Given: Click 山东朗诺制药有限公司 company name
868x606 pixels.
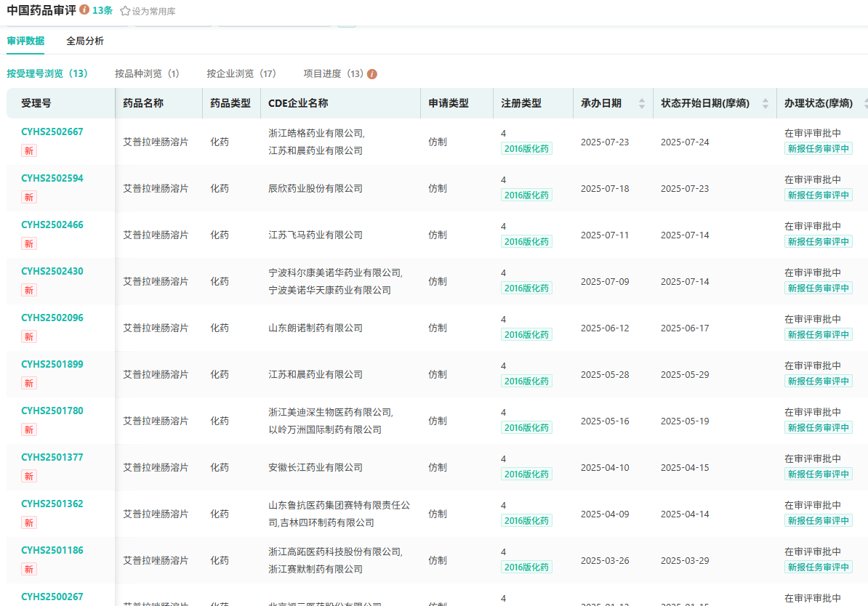Looking at the screenshot, I should tap(316, 328).
